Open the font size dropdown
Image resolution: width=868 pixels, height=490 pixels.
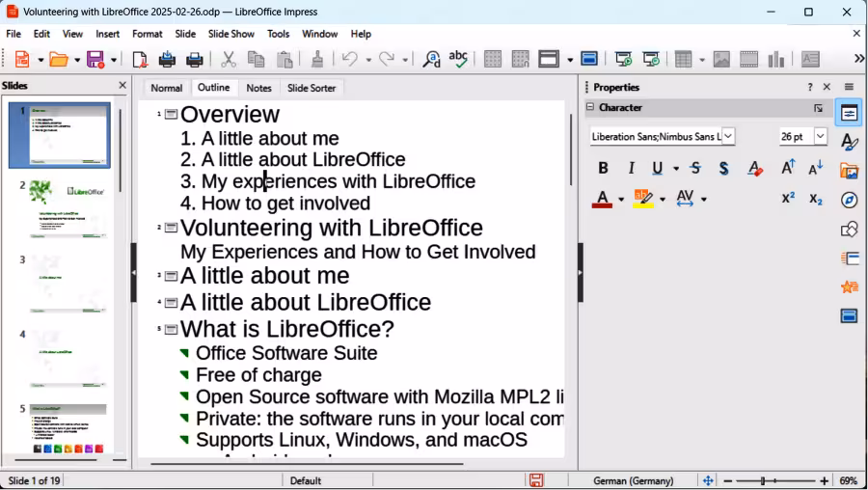(821, 136)
